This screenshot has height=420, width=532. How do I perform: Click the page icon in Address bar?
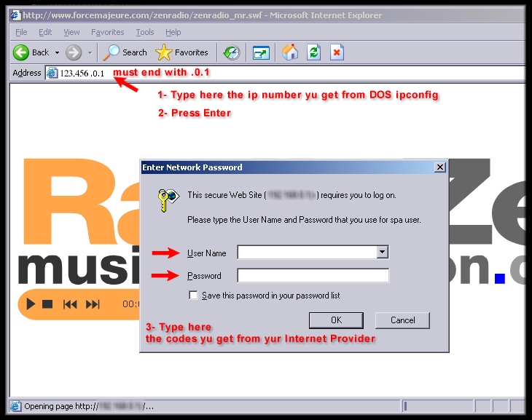point(52,73)
